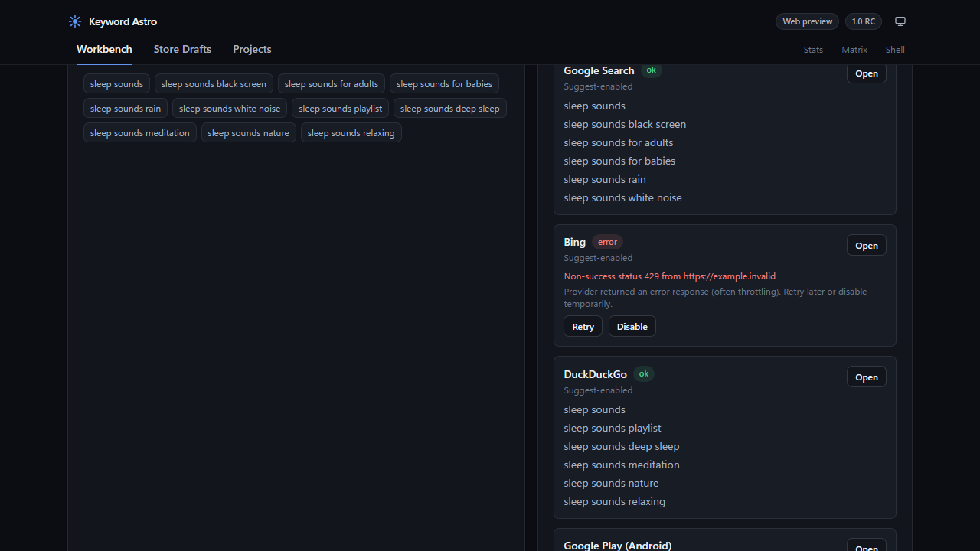Select the Stats view
Image resolution: width=980 pixels, height=551 pixels.
tap(813, 50)
